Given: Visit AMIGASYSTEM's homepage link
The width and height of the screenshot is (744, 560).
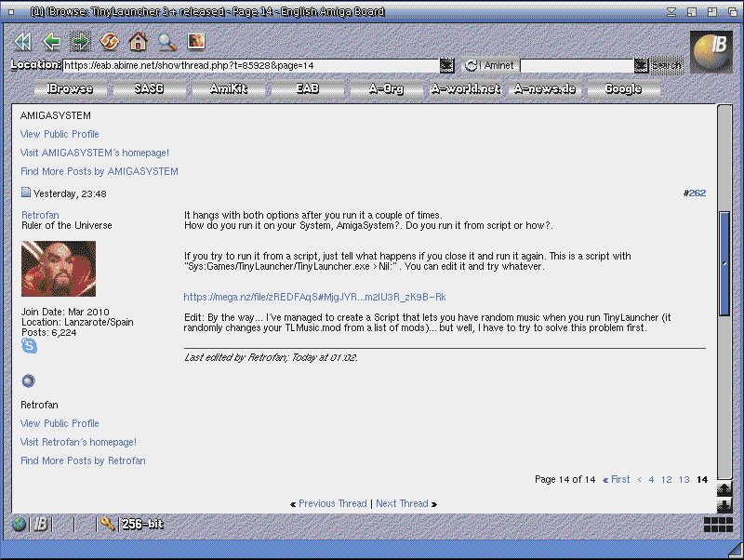Looking at the screenshot, I should (95, 153).
